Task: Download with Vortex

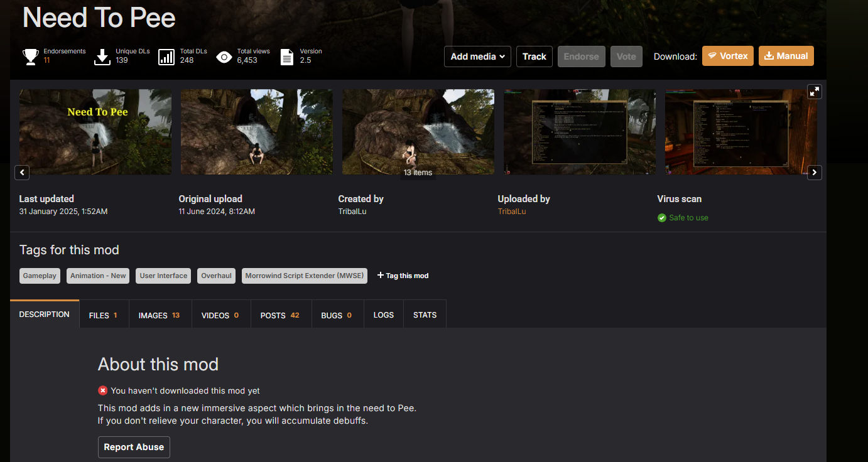Action: coord(728,56)
